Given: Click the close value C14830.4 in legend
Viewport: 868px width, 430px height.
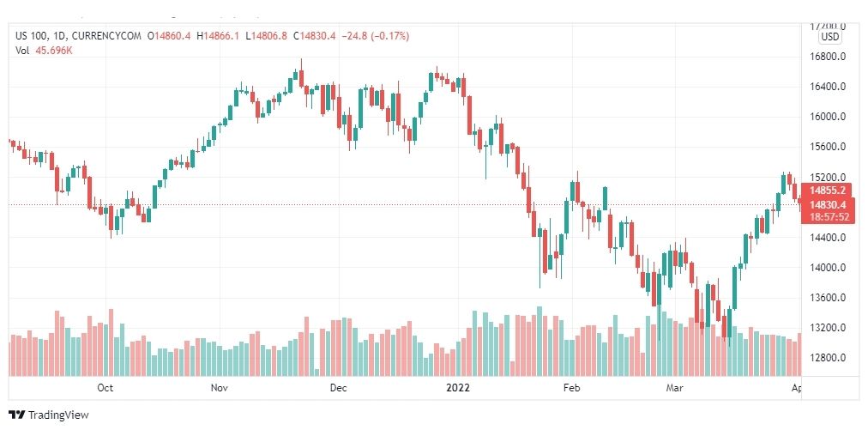Looking at the screenshot, I should point(316,36).
